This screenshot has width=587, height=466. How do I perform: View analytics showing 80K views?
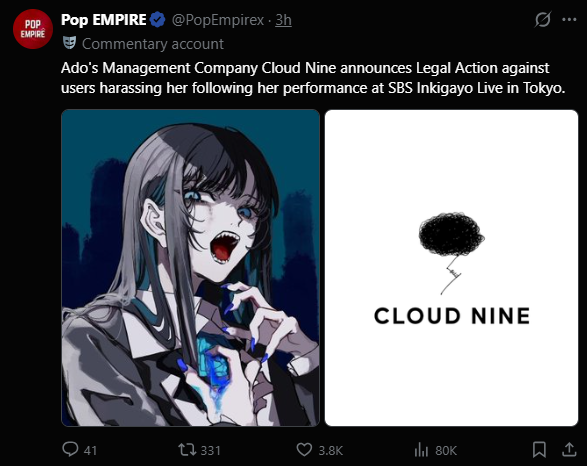pyautogui.click(x=421, y=450)
